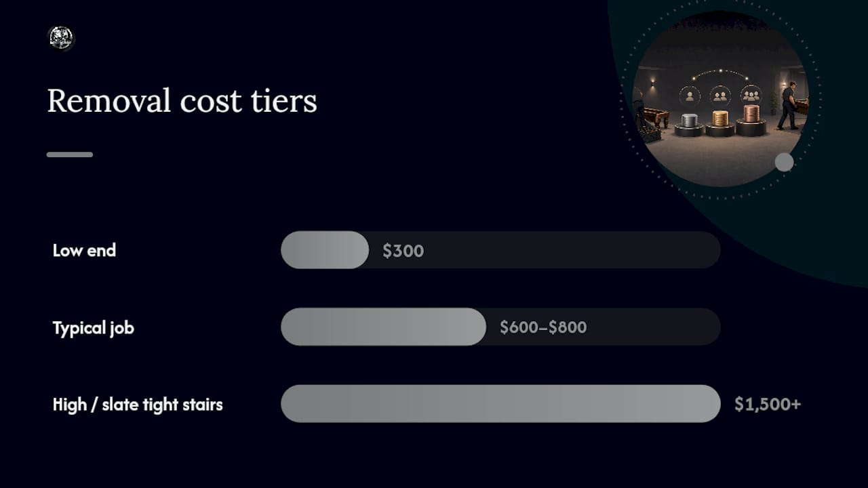868x488 pixels.
Task: Select the High / slate tight stairs label
Action: click(138, 405)
